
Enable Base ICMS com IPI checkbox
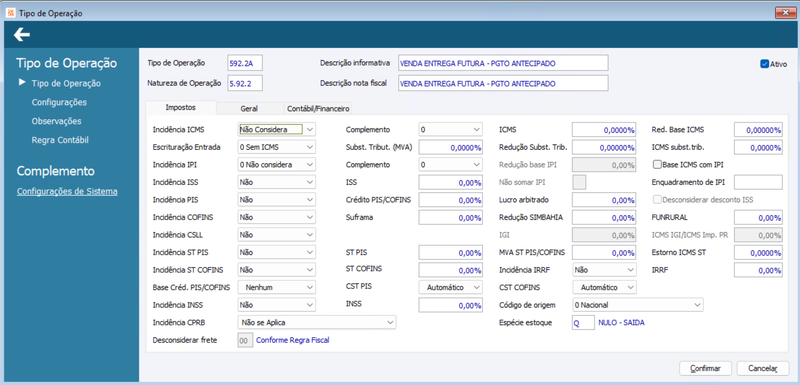pos(657,165)
